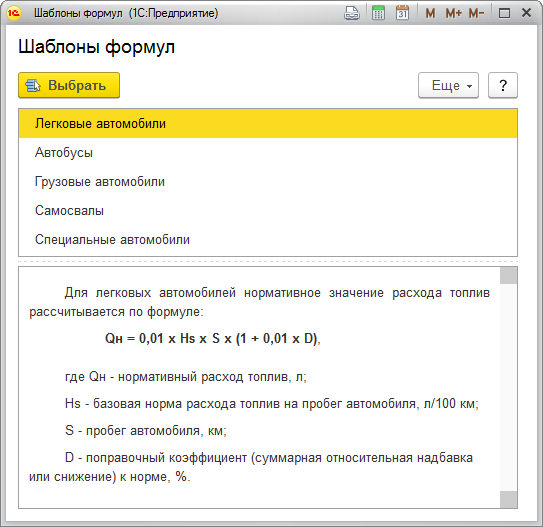Viewport: 543px width, 527px height.
Task: Open the calendar icon
Action: click(402, 13)
